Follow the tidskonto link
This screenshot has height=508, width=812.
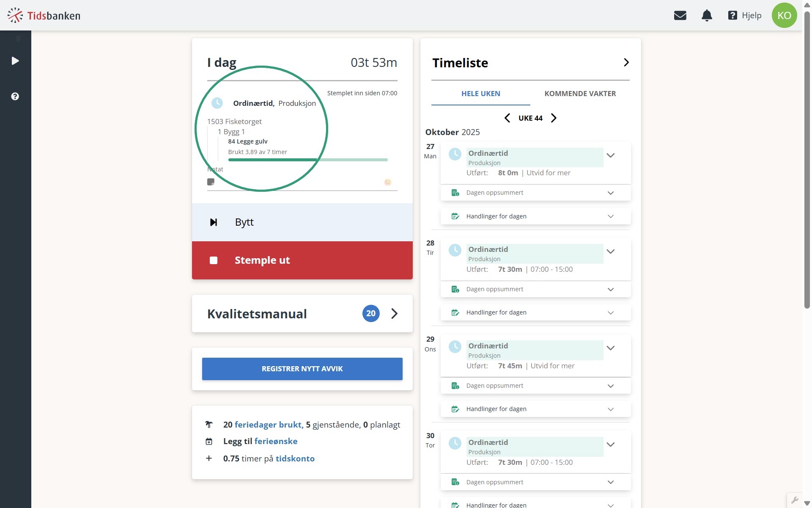pyautogui.click(x=295, y=458)
